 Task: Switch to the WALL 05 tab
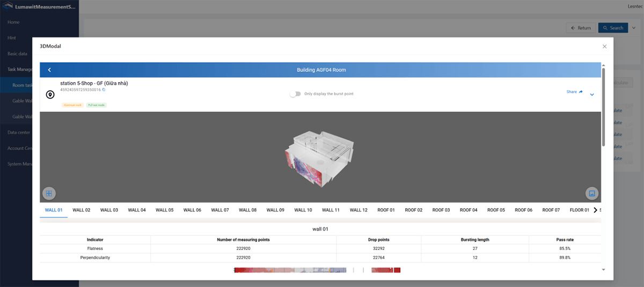[x=164, y=210]
